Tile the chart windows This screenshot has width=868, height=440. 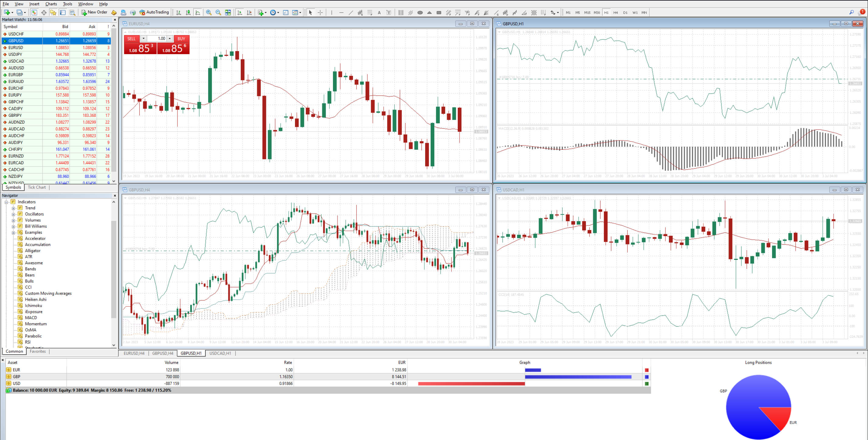click(228, 12)
